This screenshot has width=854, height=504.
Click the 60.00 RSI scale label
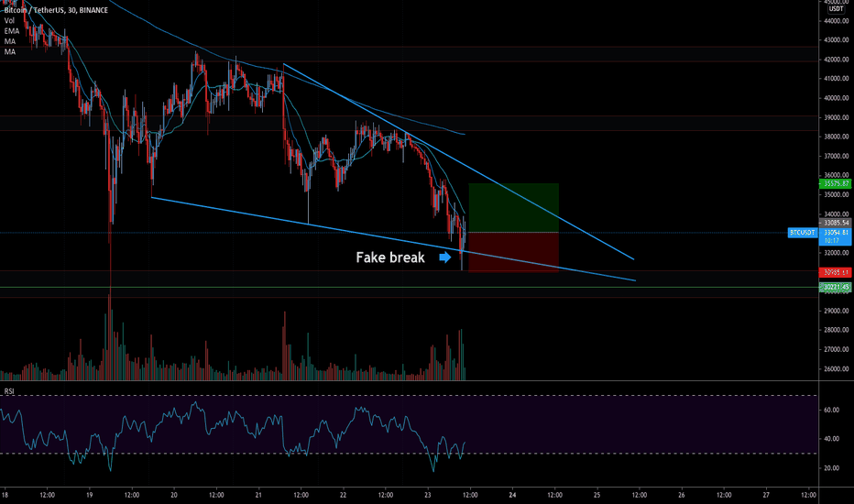coord(831,411)
